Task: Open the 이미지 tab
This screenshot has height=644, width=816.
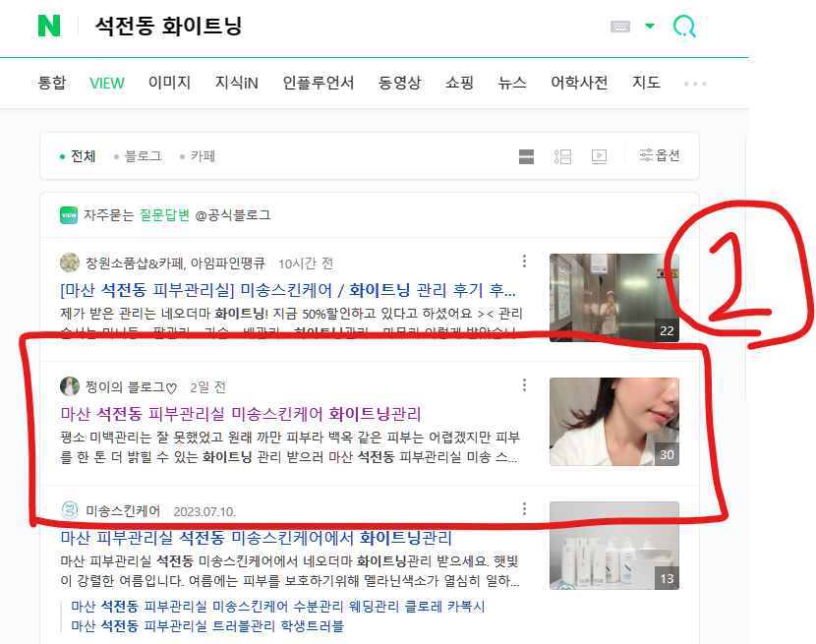Action: click(x=169, y=83)
